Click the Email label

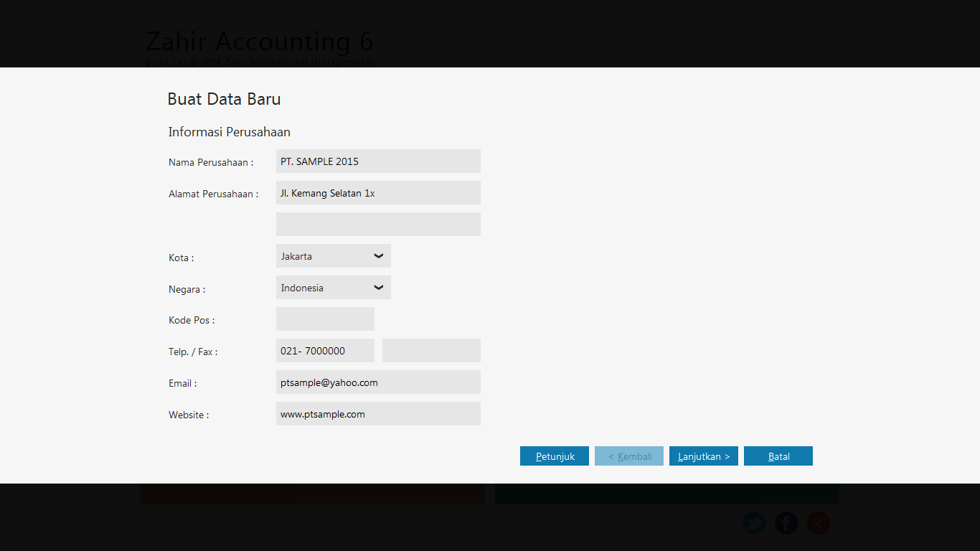coord(183,384)
